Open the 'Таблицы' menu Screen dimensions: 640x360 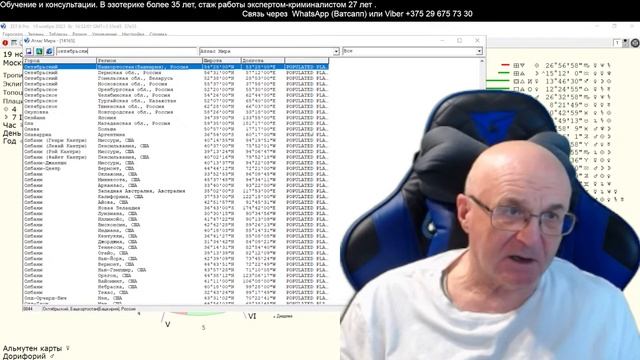coord(58,34)
